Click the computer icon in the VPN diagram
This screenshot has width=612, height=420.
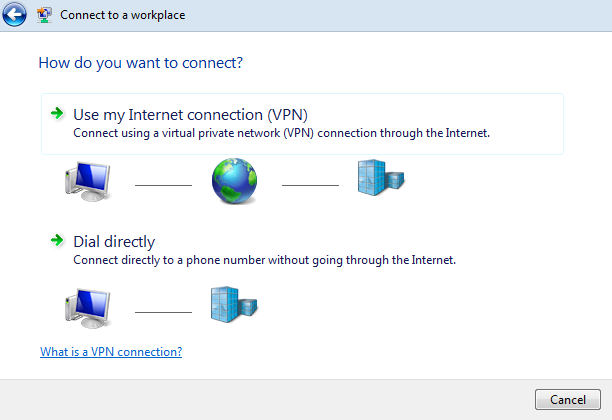coord(88,181)
